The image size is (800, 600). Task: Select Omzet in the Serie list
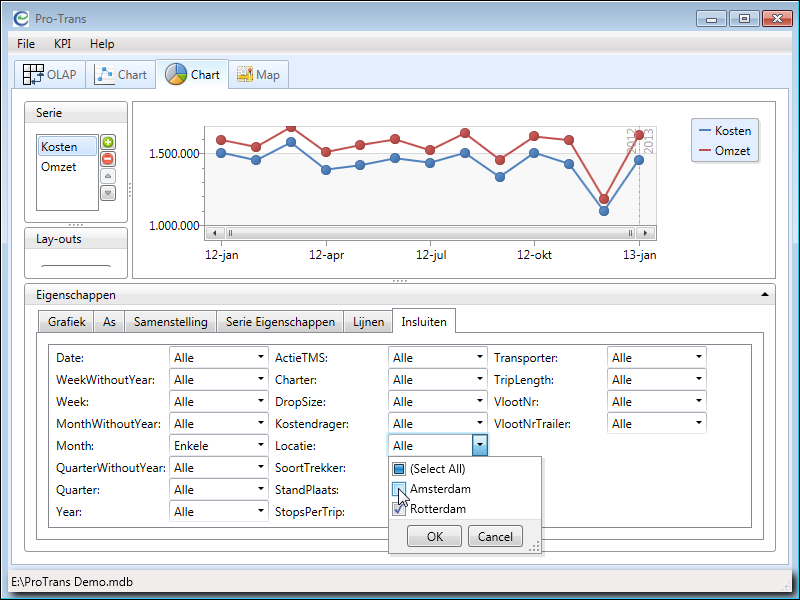click(x=59, y=167)
